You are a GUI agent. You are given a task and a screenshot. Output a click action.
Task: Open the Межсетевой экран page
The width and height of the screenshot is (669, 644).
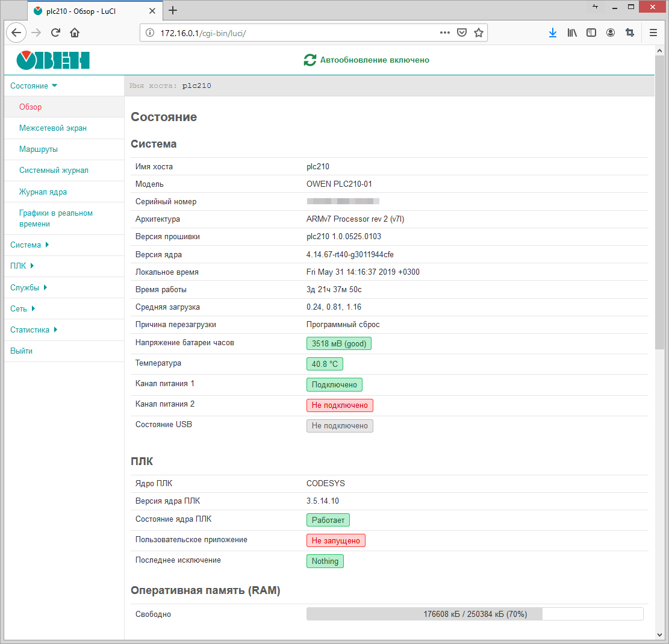[x=52, y=128]
